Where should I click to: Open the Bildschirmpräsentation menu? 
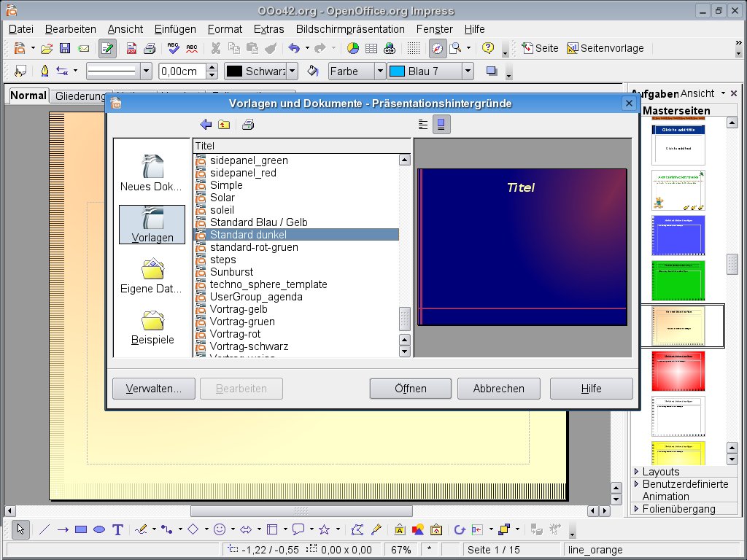pyautogui.click(x=350, y=29)
